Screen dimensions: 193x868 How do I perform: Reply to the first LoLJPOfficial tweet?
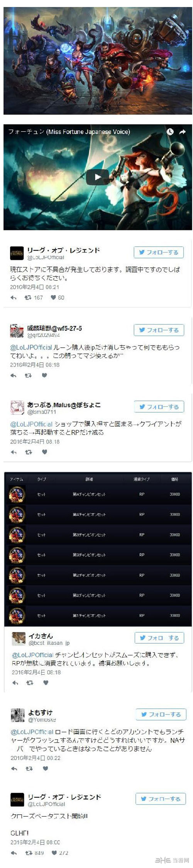coord(14,298)
